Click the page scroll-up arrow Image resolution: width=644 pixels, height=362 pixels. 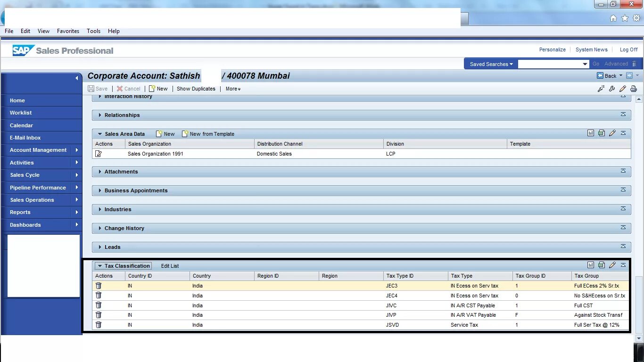[x=639, y=99]
